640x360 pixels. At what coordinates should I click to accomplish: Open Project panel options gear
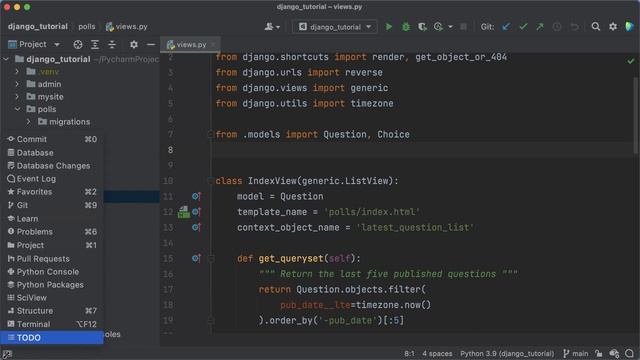click(133, 44)
